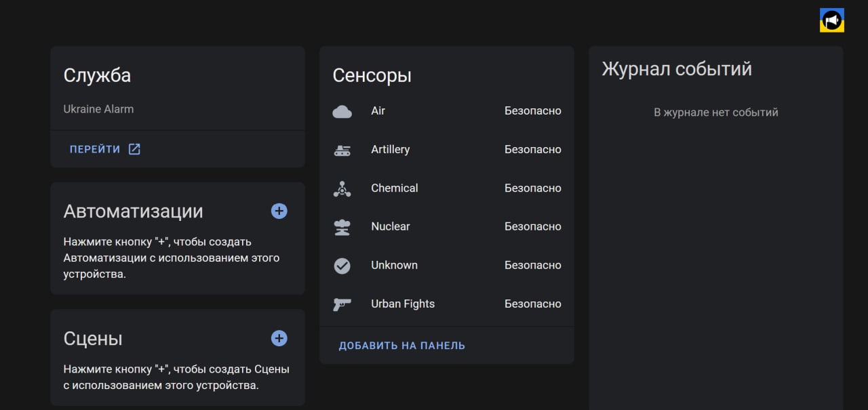Screen dimensions: 868x410
Task: Click the Artillery tank icon
Action: (x=342, y=150)
